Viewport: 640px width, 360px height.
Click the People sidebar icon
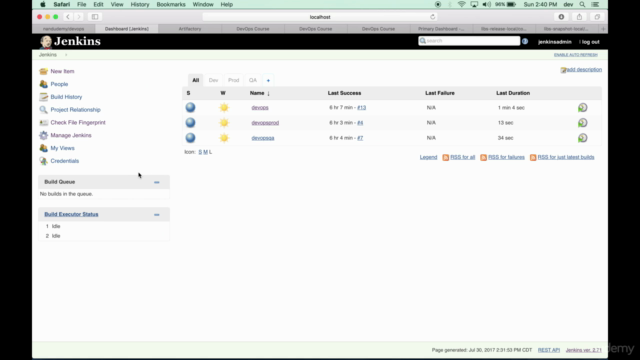coord(43,84)
